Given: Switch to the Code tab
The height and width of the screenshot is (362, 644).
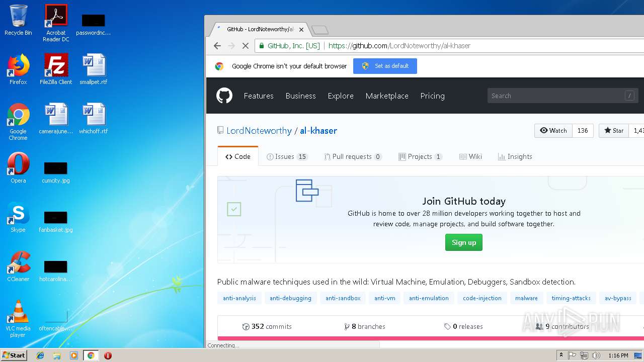Looking at the screenshot, I should point(238,156).
